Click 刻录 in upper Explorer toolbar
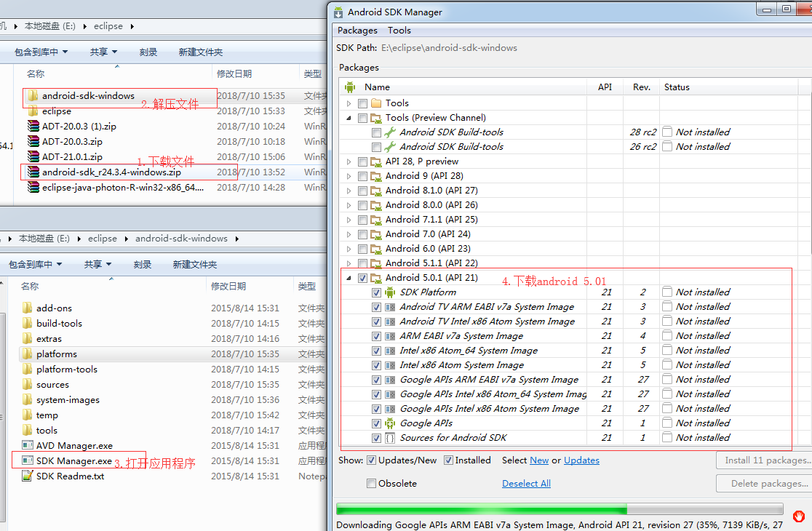This screenshot has height=531, width=812. coord(148,52)
